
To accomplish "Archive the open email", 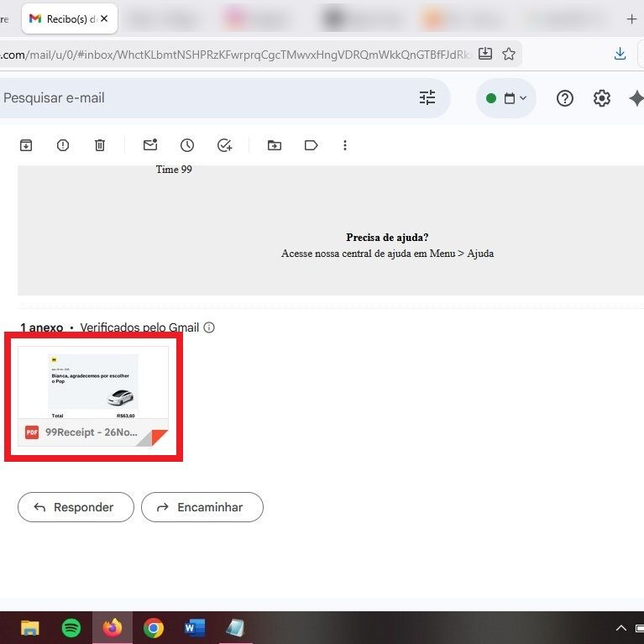I will (x=26, y=145).
